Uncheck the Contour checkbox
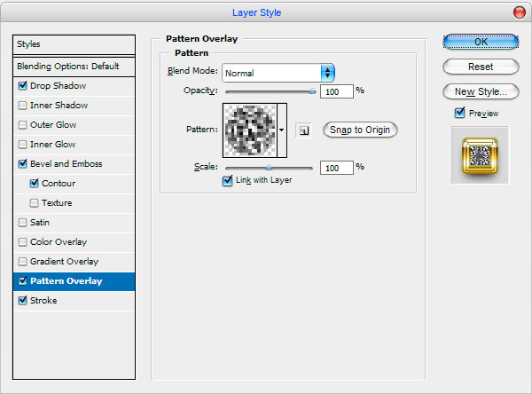Viewport: 532px width, 394px height. (35, 184)
